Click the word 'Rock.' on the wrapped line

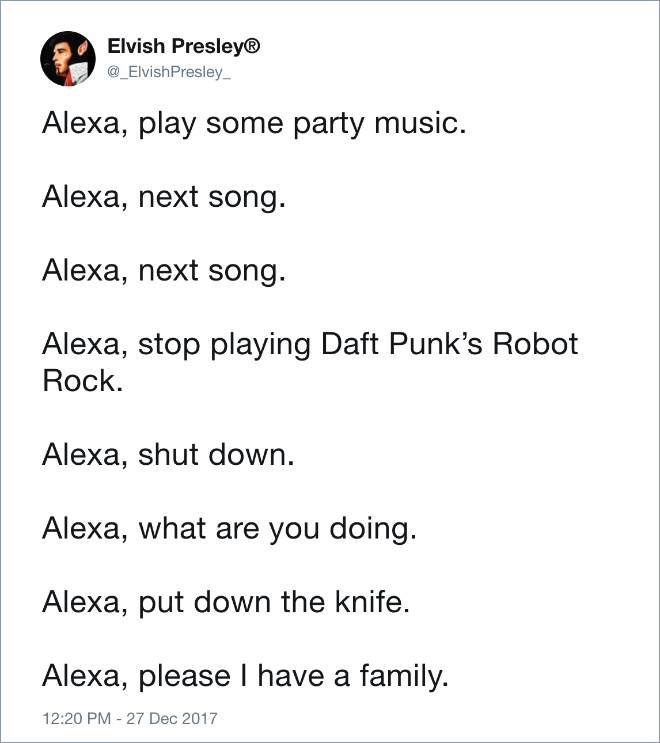click(83, 381)
